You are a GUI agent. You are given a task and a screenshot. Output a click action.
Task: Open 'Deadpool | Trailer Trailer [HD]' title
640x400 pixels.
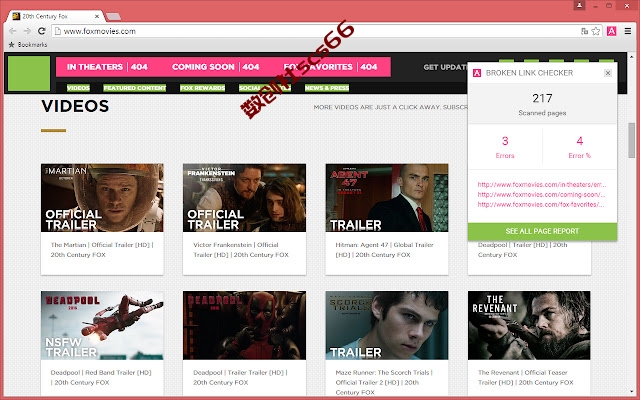240,378
